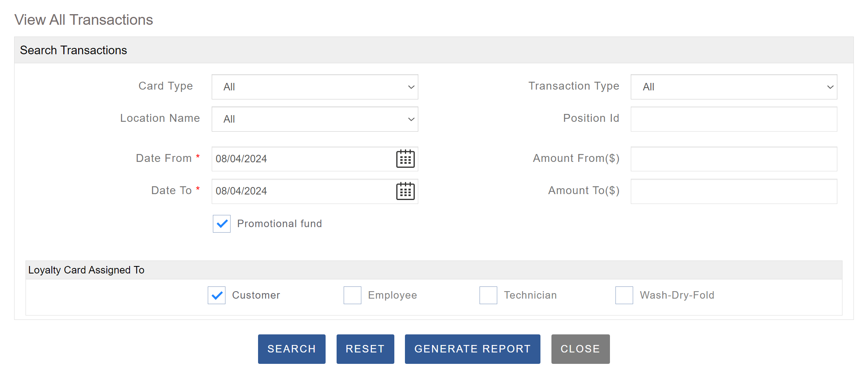
Task: Expand the Transaction Type dropdown
Action: click(734, 87)
